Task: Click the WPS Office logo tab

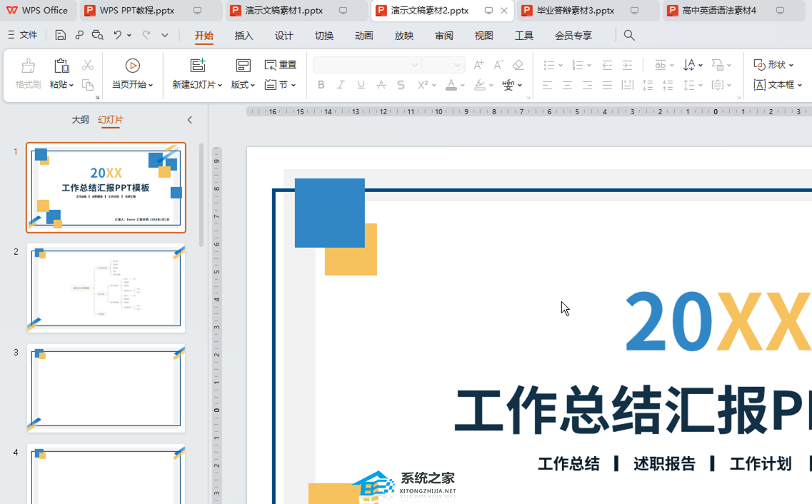Action: pyautogui.click(x=36, y=10)
